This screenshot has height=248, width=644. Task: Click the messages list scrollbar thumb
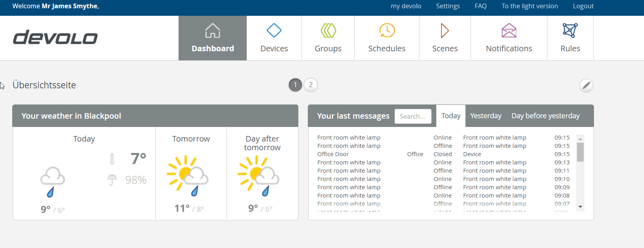pyautogui.click(x=580, y=152)
